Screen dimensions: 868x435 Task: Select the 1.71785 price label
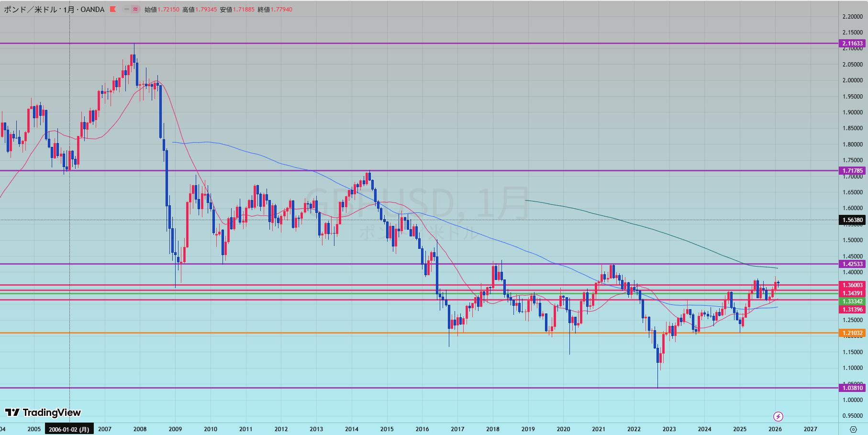pyautogui.click(x=852, y=170)
